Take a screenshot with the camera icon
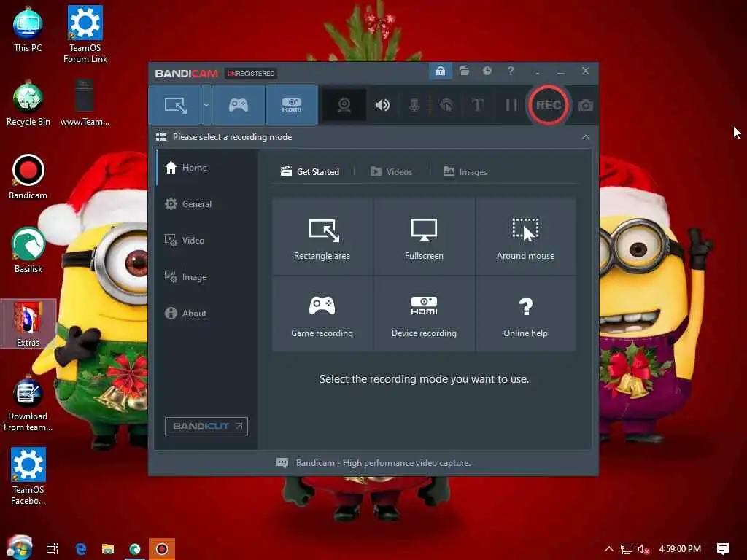Viewport: 747px width, 560px height. pyautogui.click(x=586, y=105)
